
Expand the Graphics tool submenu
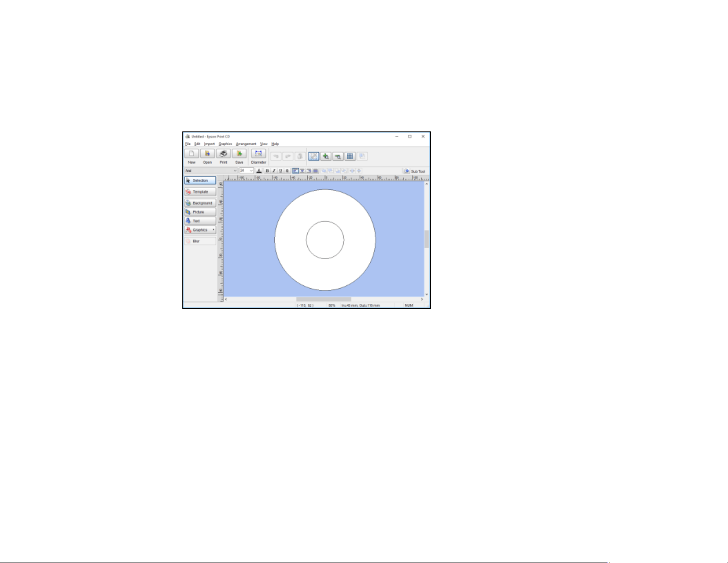[200, 230]
